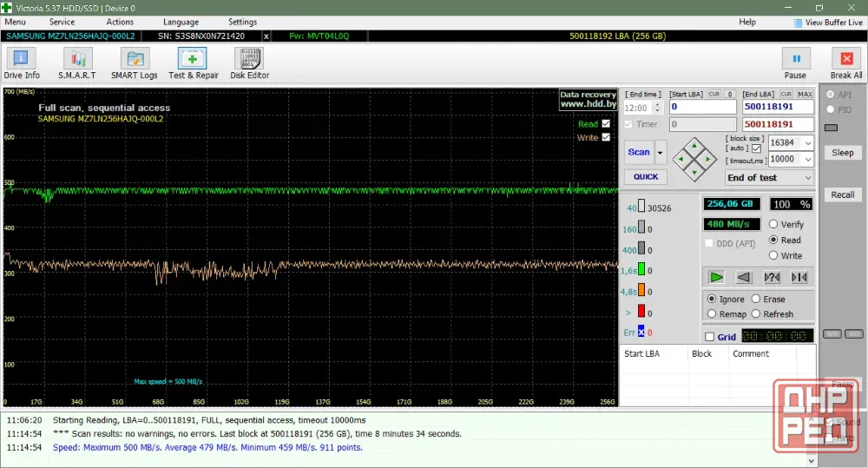This screenshot has width=868, height=468.
Task: Select the Remap error action
Action: (712, 314)
